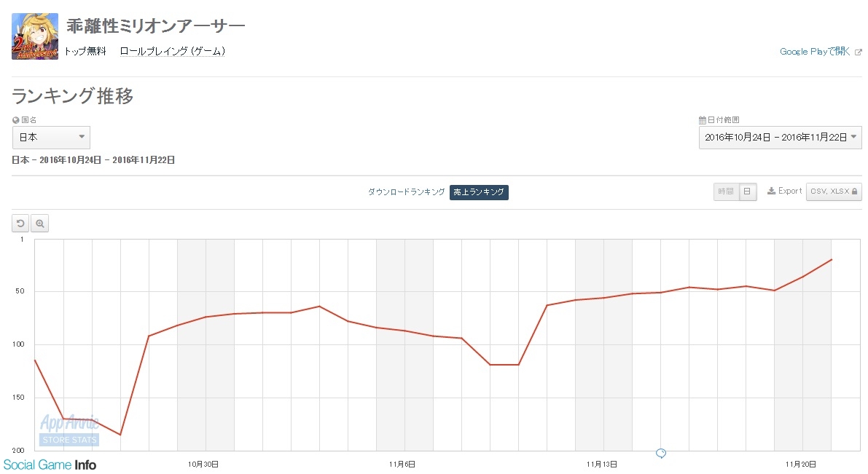The image size is (868, 474).
Task: Switch to ダウンロードランキング tab
Action: (x=407, y=192)
